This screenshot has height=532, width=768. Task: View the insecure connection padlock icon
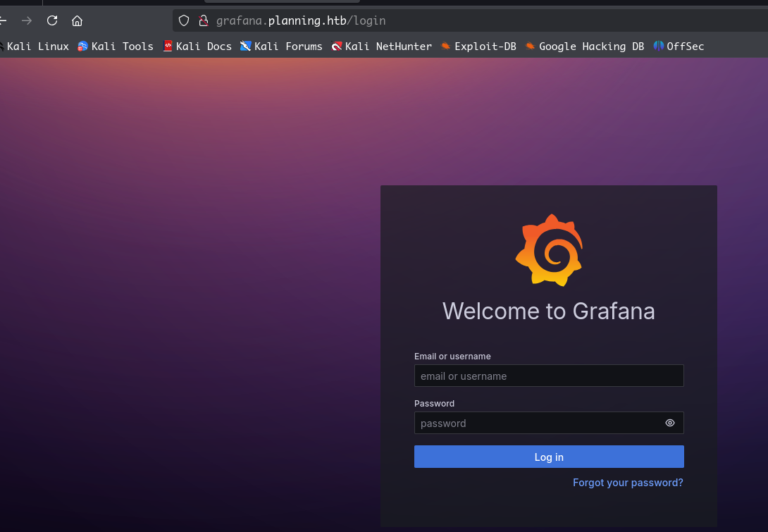click(x=203, y=20)
